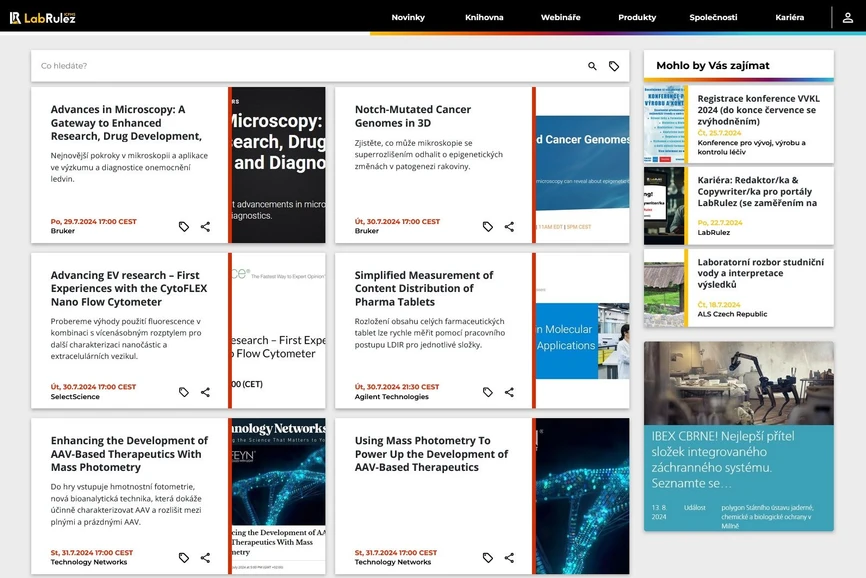This screenshot has height=578, width=866.
Task: Click date 'St, 31.7.2024 17:00 CEST' on Enhancing card
Action: click(x=92, y=552)
